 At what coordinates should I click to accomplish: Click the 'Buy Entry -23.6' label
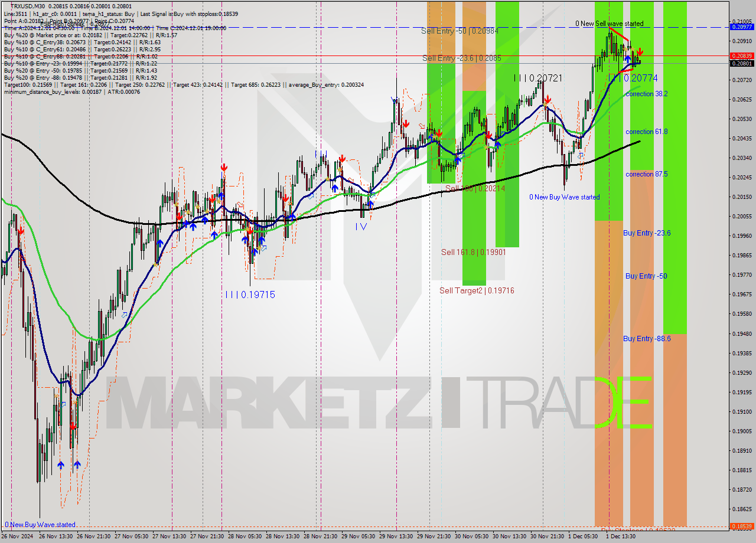pyautogui.click(x=647, y=233)
